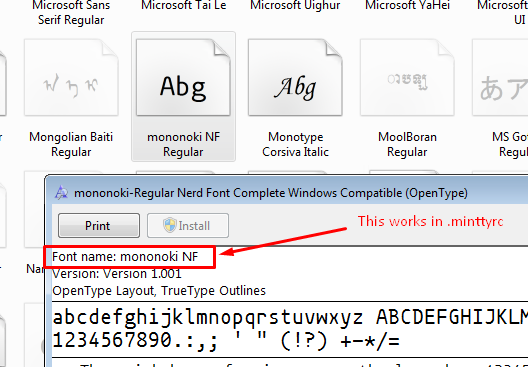Screen dimensions: 528x367
Task: Click the 'Version: Version 1.001' text
Action: coord(117,273)
